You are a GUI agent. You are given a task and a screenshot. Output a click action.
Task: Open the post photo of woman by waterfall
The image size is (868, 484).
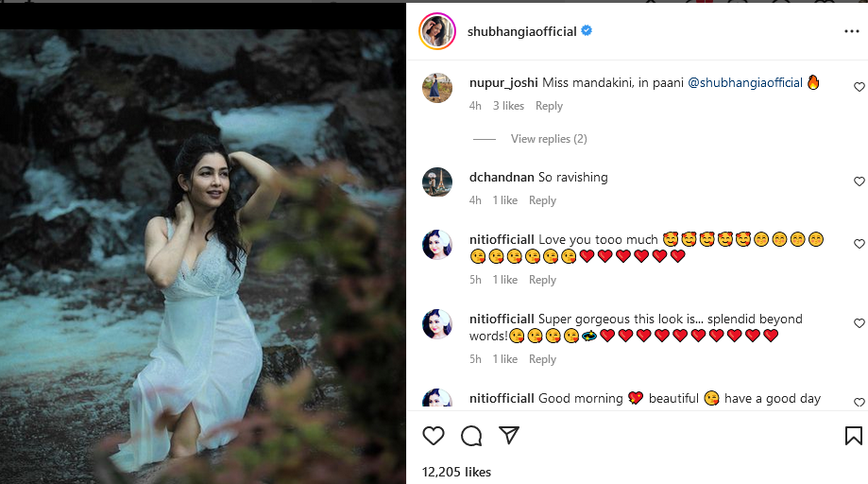click(203, 255)
